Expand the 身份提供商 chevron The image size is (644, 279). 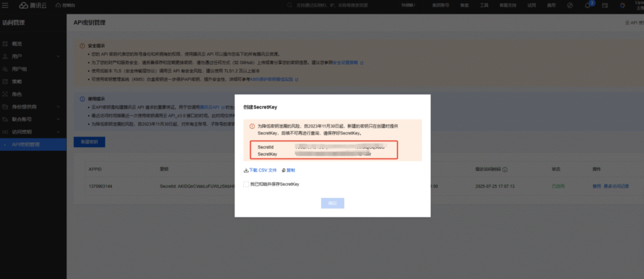point(58,107)
